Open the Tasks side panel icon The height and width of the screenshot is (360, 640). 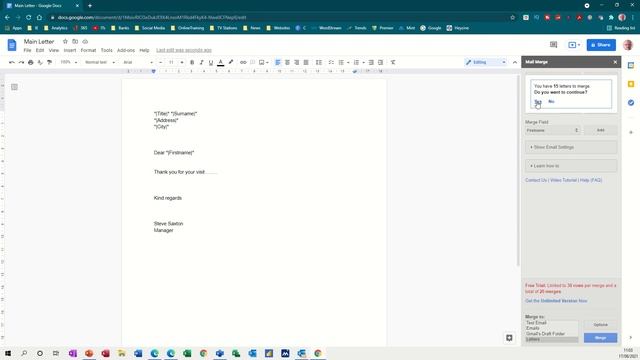click(631, 102)
